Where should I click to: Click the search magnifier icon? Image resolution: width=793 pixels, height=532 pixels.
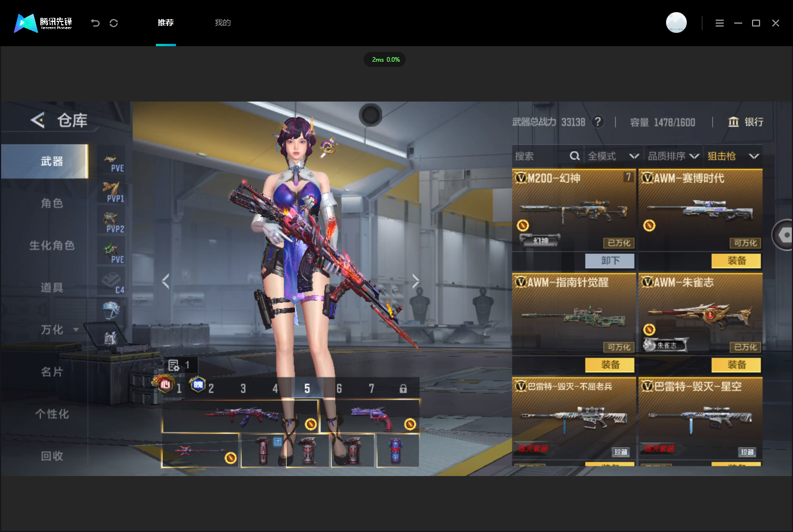(575, 156)
